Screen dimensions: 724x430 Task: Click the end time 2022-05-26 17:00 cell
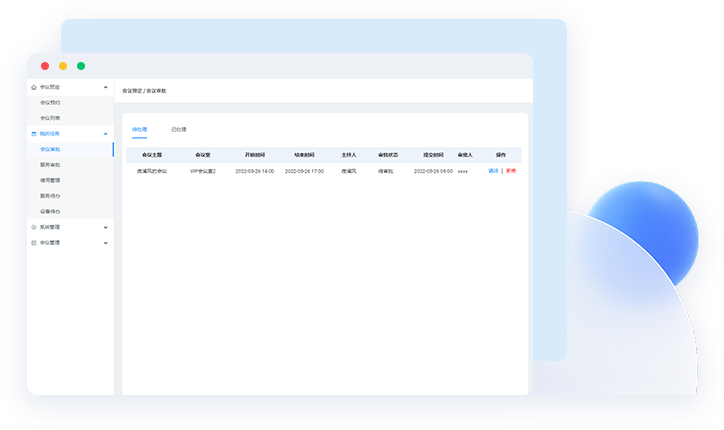tap(304, 171)
